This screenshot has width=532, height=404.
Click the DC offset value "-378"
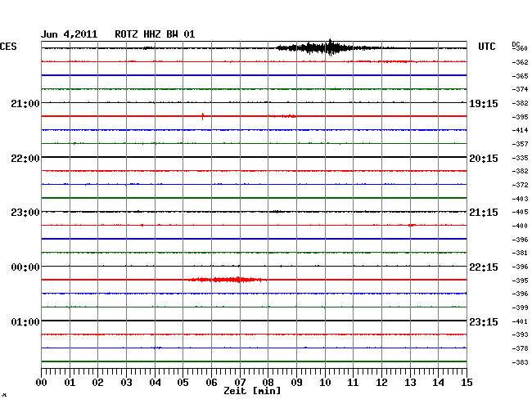(x=520, y=348)
